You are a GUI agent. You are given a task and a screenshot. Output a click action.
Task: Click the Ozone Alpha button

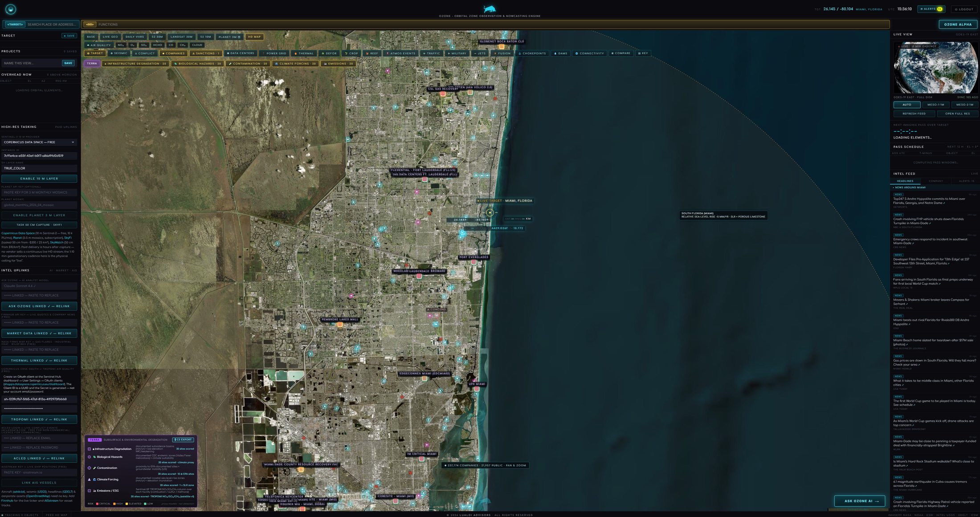(x=958, y=24)
